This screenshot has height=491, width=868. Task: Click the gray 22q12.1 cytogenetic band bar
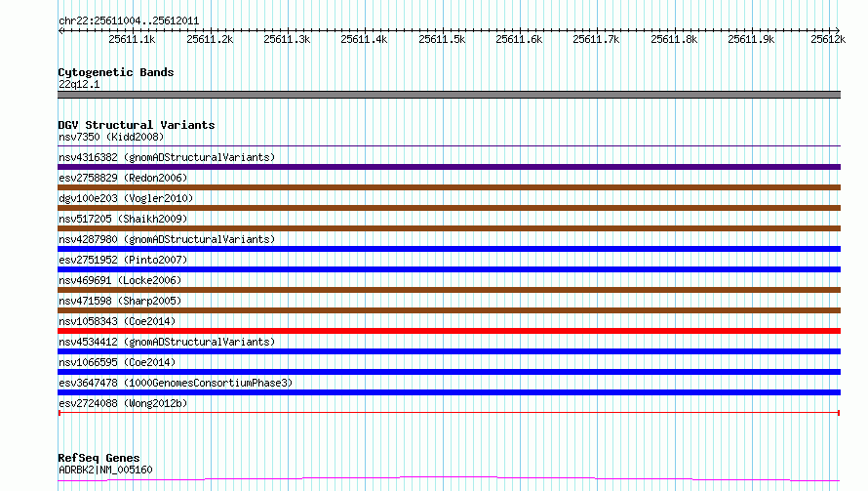[x=449, y=95]
